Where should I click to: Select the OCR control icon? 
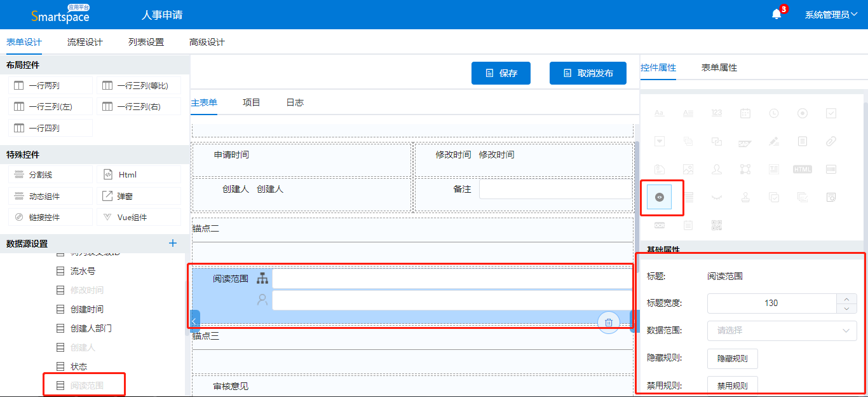[x=659, y=225]
